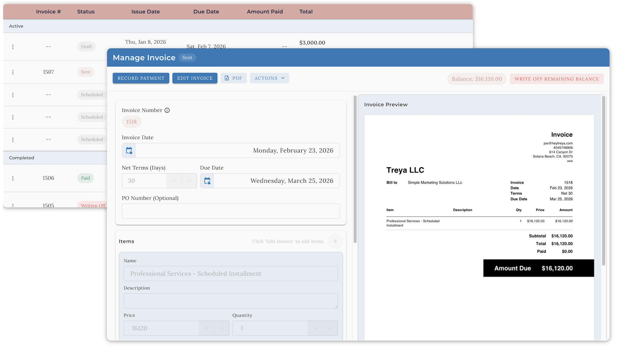Screen dimensions: 644x360
Task: Click Write Off Remaining Balance
Action: click(556, 79)
